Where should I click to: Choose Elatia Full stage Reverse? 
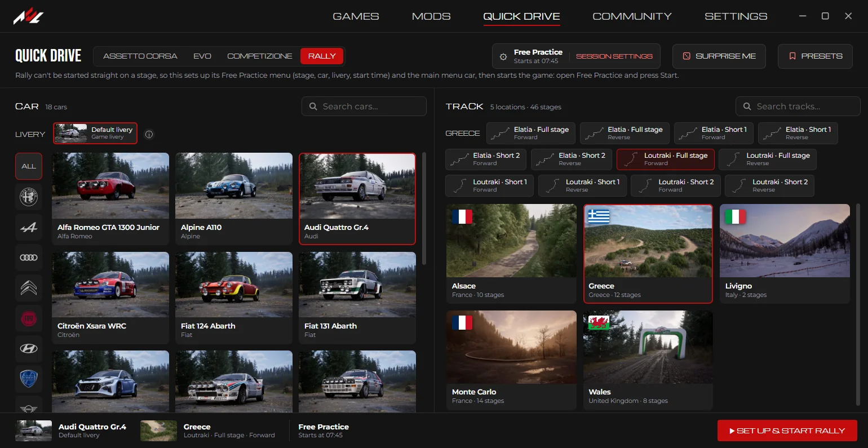(x=625, y=133)
